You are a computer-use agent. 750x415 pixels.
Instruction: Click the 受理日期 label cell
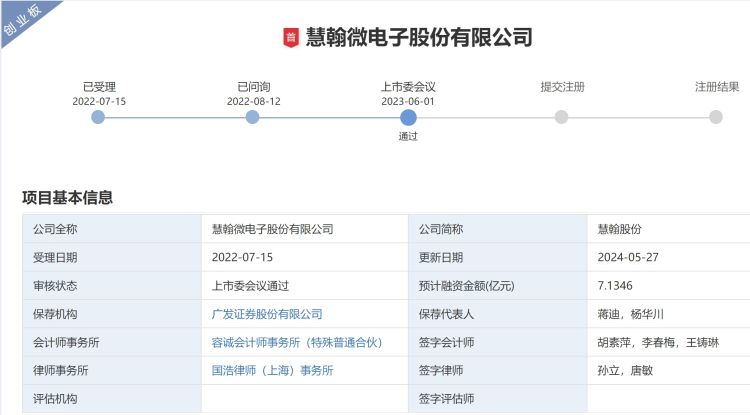pos(112,257)
